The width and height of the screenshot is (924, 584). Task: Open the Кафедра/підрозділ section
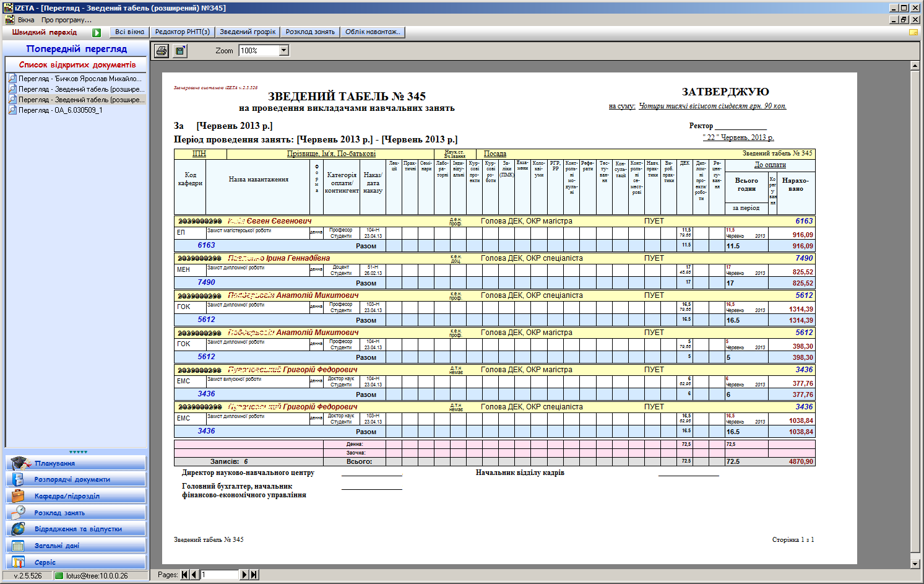[76, 496]
